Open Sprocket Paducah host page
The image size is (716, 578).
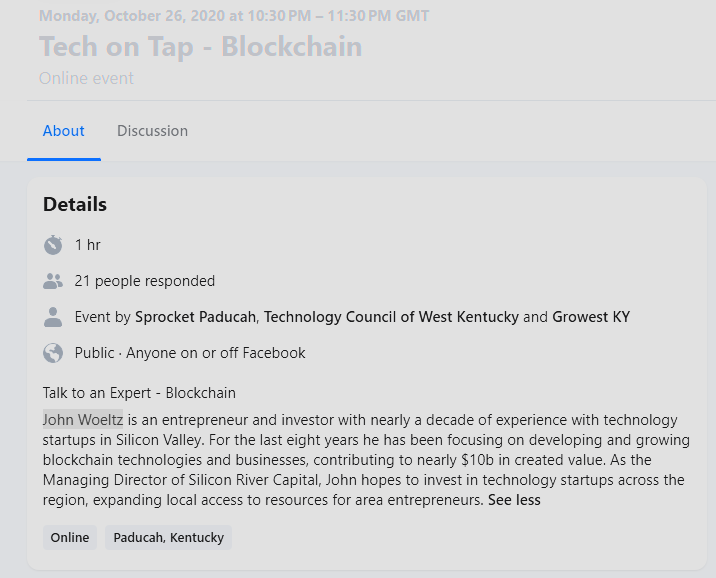click(x=196, y=317)
